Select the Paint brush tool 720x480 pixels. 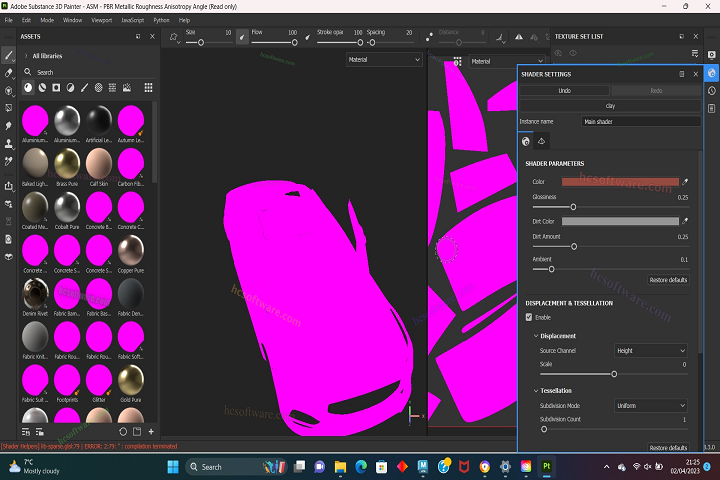click(x=8, y=56)
